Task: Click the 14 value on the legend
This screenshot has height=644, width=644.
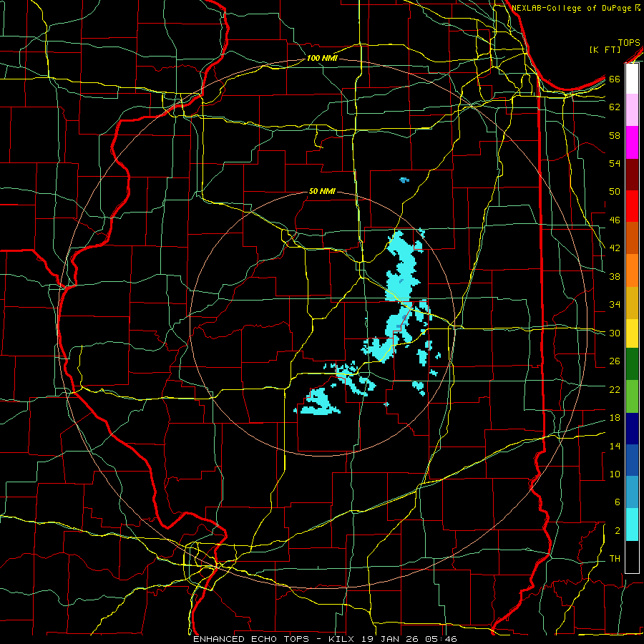Action: click(615, 446)
